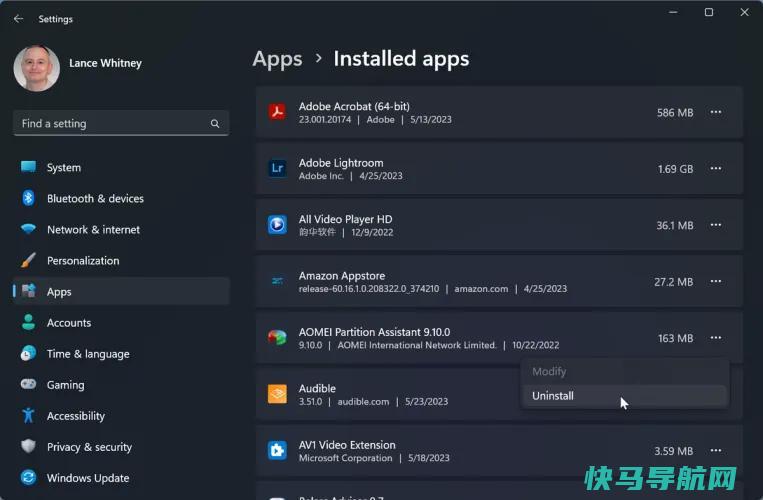Open Network & internet Wi-Fi icon

coord(28,229)
